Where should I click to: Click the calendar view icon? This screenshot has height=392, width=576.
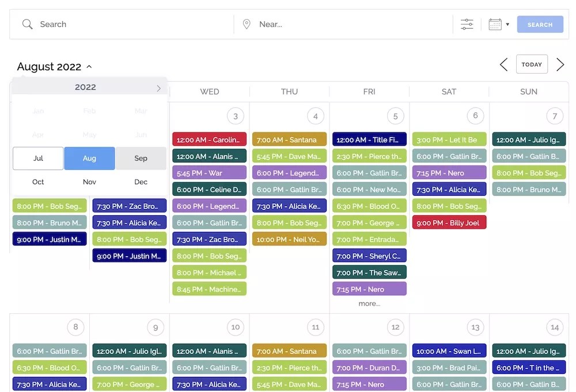tap(495, 24)
